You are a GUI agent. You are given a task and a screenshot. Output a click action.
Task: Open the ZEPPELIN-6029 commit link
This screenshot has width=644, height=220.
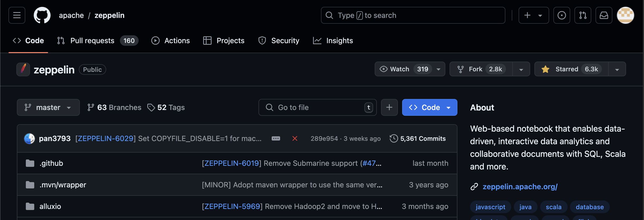105,138
